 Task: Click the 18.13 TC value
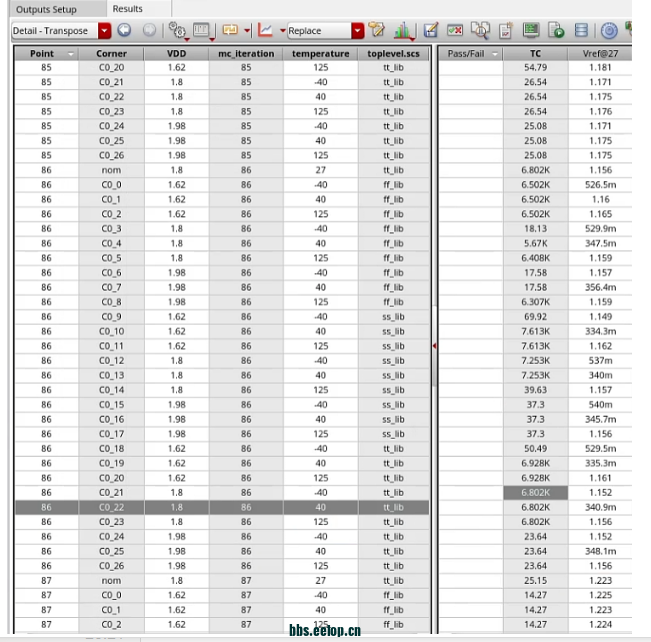coord(535,228)
